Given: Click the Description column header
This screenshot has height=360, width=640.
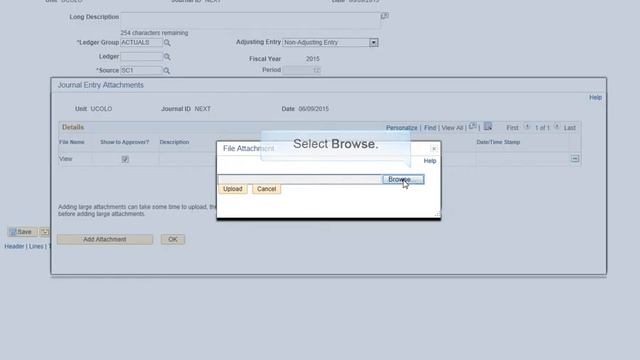Looking at the screenshot, I should [x=174, y=142].
